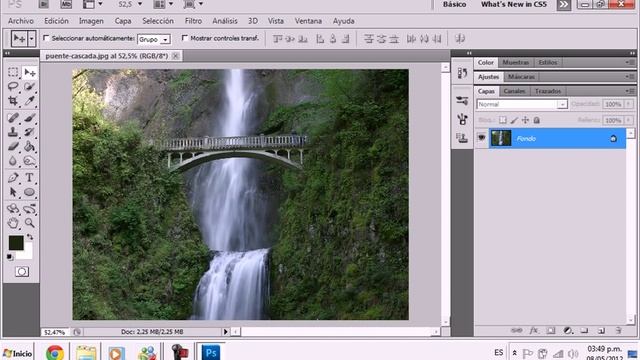This screenshot has width=640, height=360.
Task: Select the Dodge tool
Action: coord(29,161)
